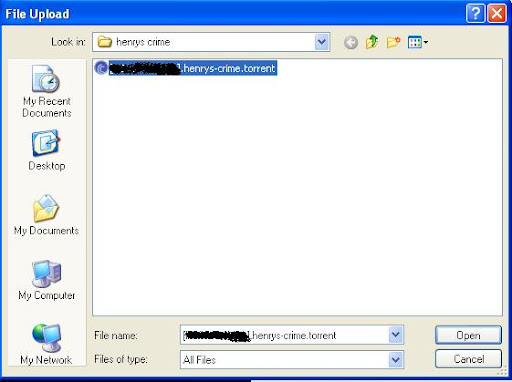512x382 pixels.
Task: Go up one folder level
Action: [x=372, y=42]
